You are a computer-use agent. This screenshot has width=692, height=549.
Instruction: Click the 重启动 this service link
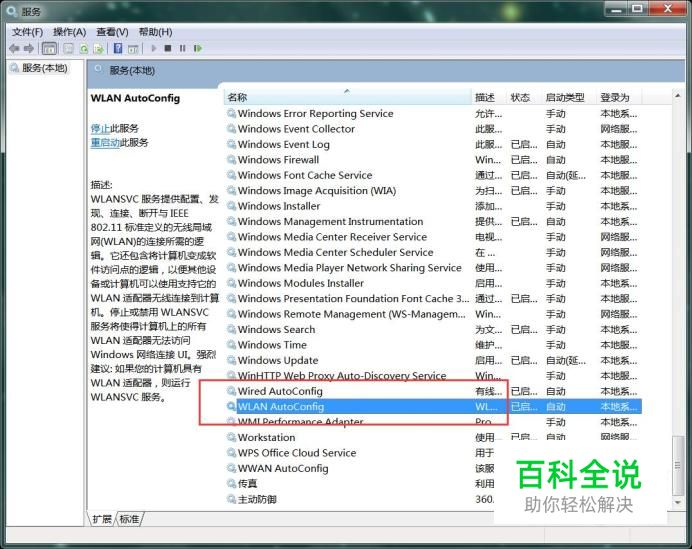(105, 143)
